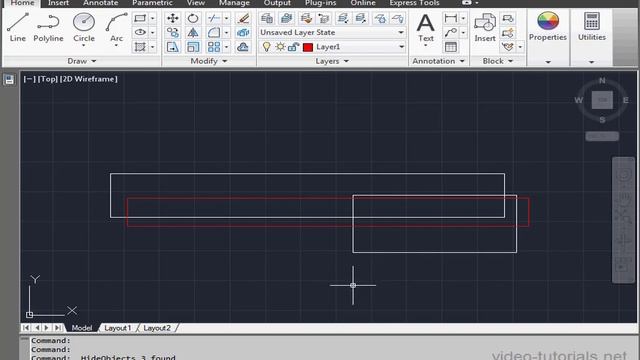
Task: Activate the Rectangular Array tool
Action: (213, 47)
